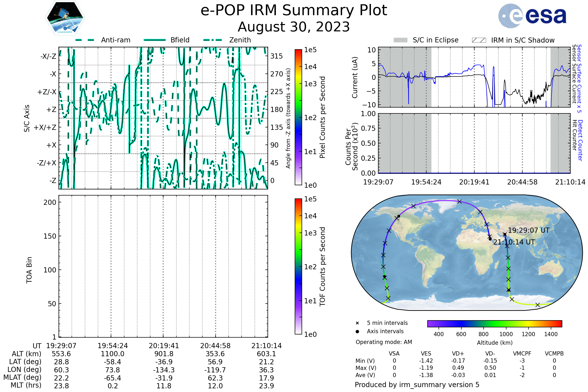Screen dimensions: 588x392
Task: Click the Bfield solid line legend marker
Action: [155, 40]
